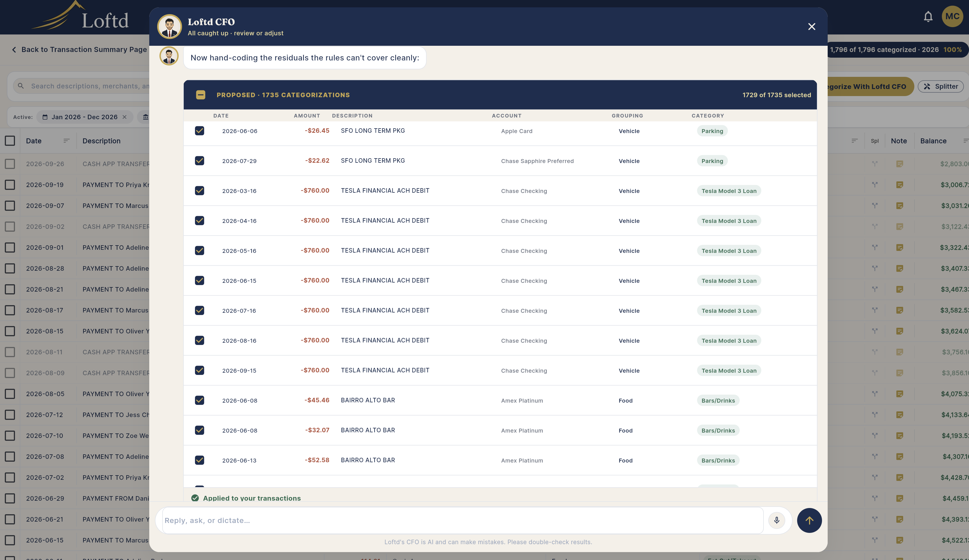The width and height of the screenshot is (969, 560).
Task: Close the Loftd CFO chat dialog
Action: (811, 27)
